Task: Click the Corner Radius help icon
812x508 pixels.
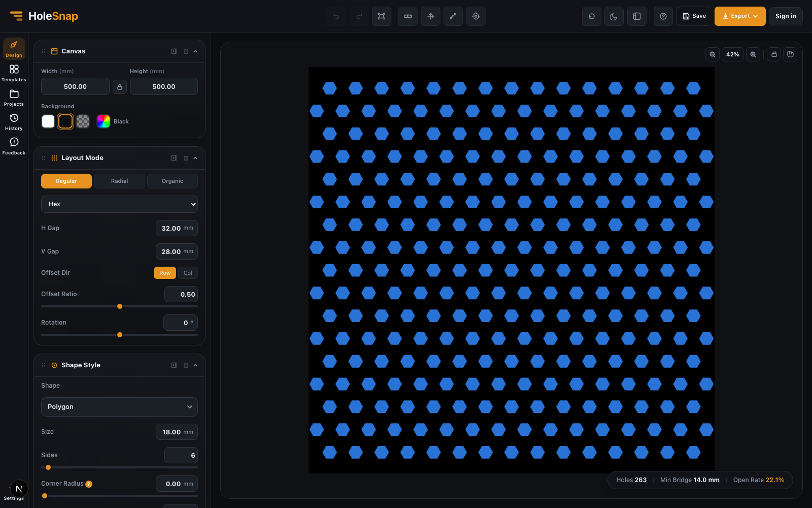Action: (89, 484)
